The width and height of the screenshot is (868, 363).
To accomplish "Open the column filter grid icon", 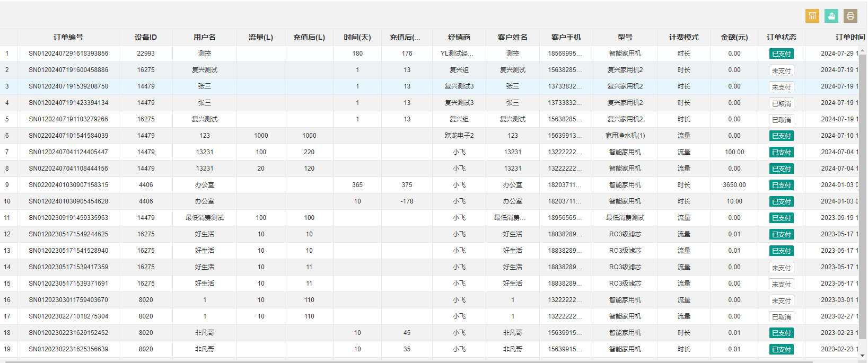I will (x=812, y=16).
